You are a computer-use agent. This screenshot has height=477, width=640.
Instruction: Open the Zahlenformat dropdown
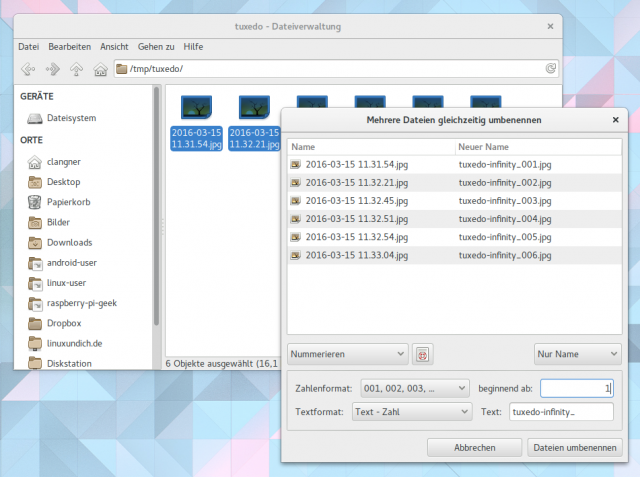[414, 388]
